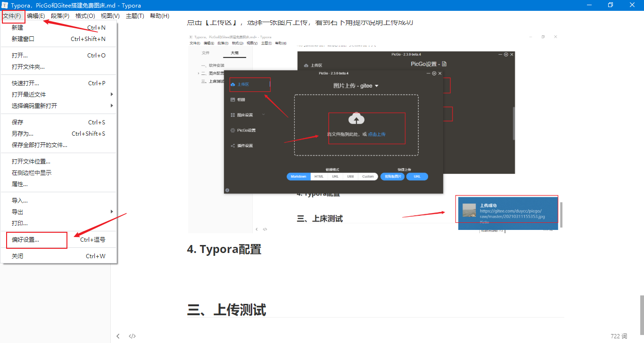Choose 在侧边栏中显示 entry
This screenshot has width=644, height=343.
point(58,172)
